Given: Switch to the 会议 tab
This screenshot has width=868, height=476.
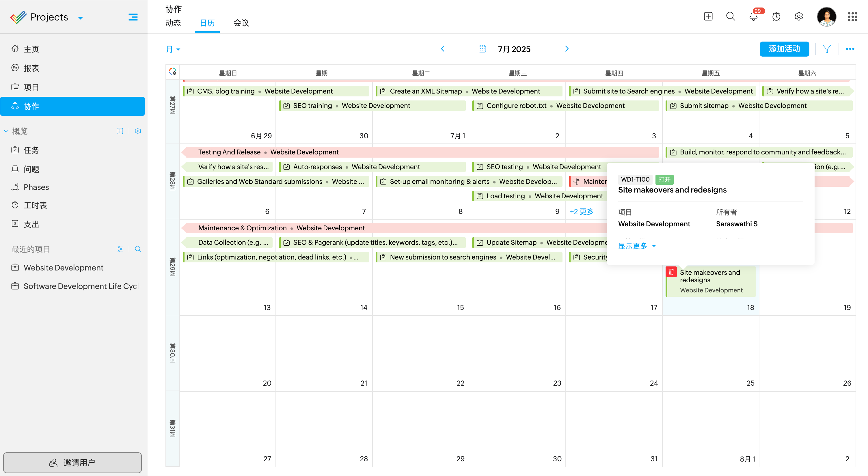Looking at the screenshot, I should pyautogui.click(x=241, y=23).
